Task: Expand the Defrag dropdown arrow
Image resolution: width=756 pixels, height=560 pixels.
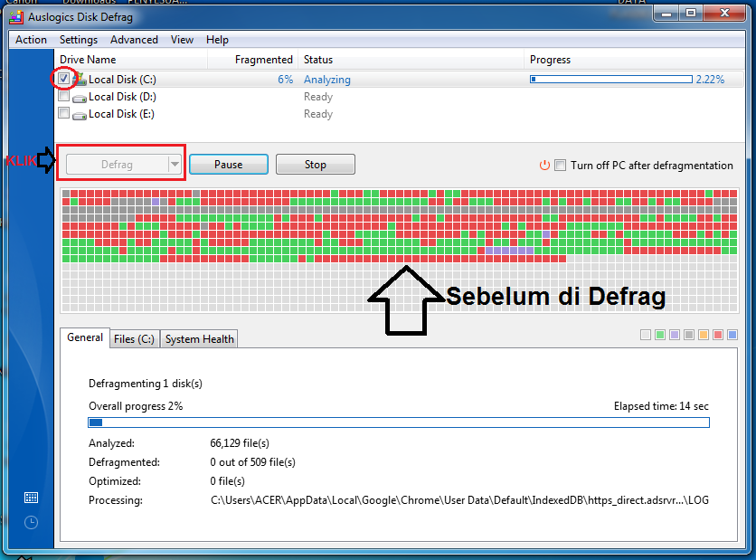Action: 175,165
